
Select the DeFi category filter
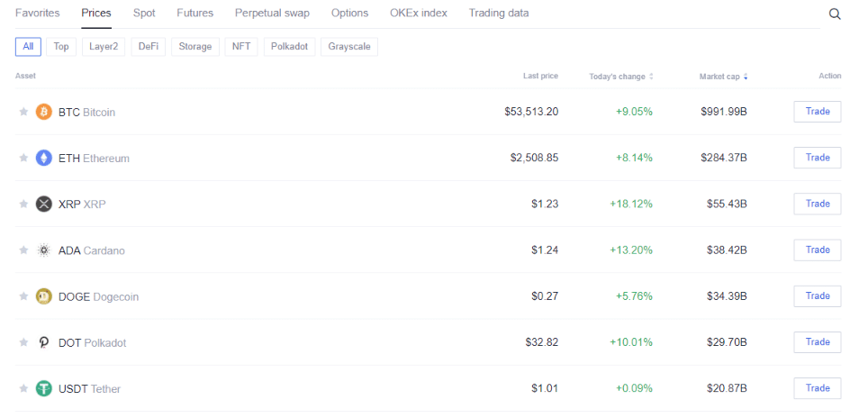[149, 46]
